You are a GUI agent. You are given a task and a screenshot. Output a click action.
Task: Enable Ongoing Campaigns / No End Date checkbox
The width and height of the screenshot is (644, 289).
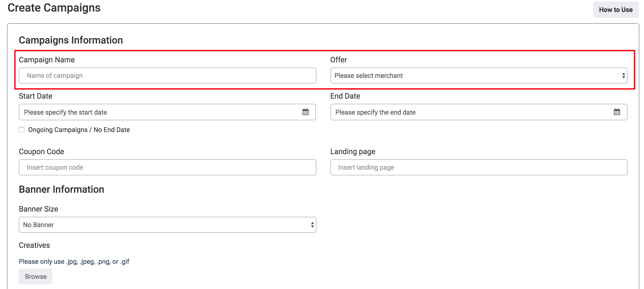(x=22, y=130)
